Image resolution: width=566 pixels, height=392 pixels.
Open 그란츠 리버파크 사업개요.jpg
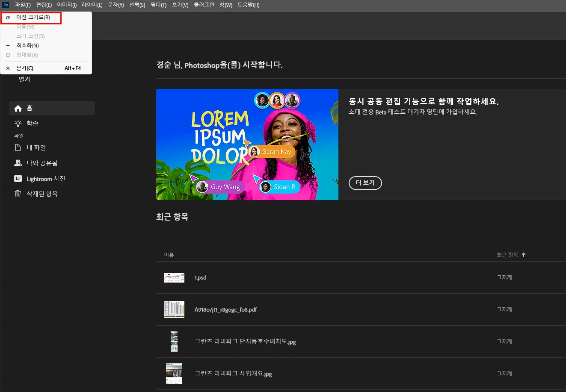(234, 374)
